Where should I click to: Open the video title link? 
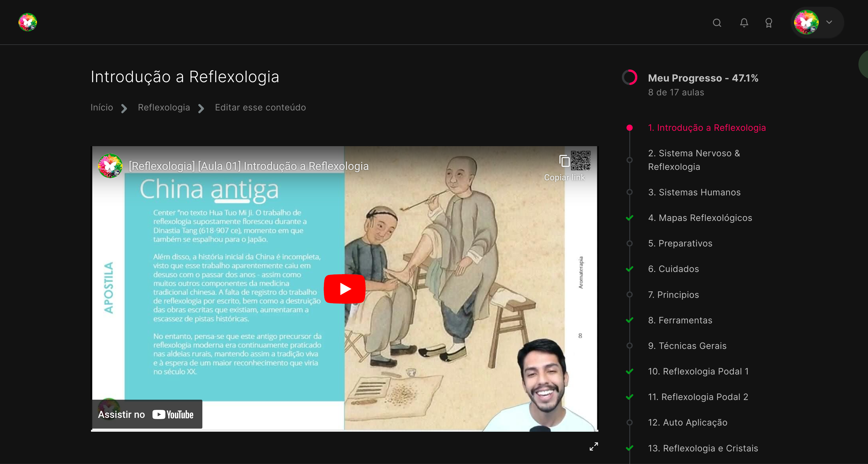[249, 166]
